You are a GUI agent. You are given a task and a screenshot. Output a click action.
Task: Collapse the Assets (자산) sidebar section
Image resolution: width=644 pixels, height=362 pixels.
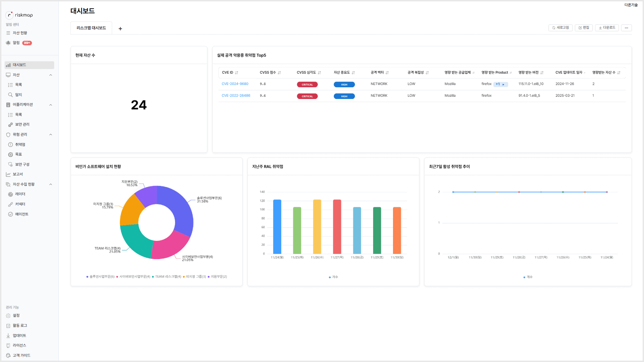(x=51, y=75)
